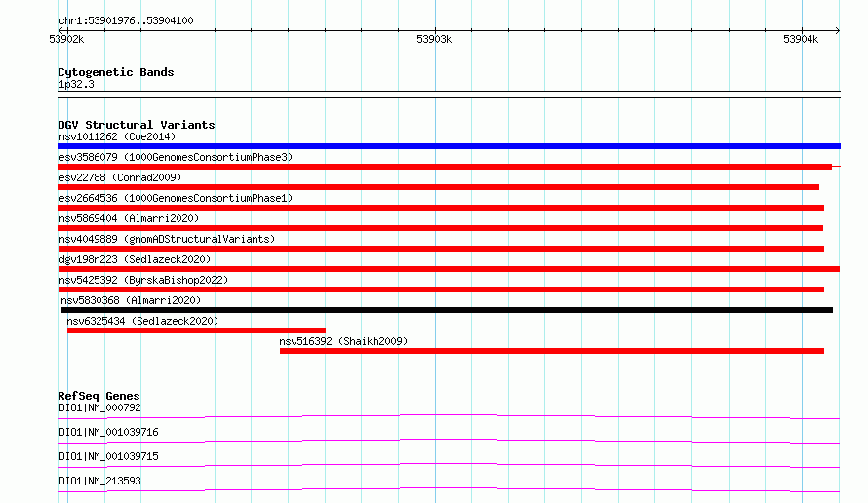Click the DGV Structural Variants track title
The image size is (868, 503).
point(137,125)
